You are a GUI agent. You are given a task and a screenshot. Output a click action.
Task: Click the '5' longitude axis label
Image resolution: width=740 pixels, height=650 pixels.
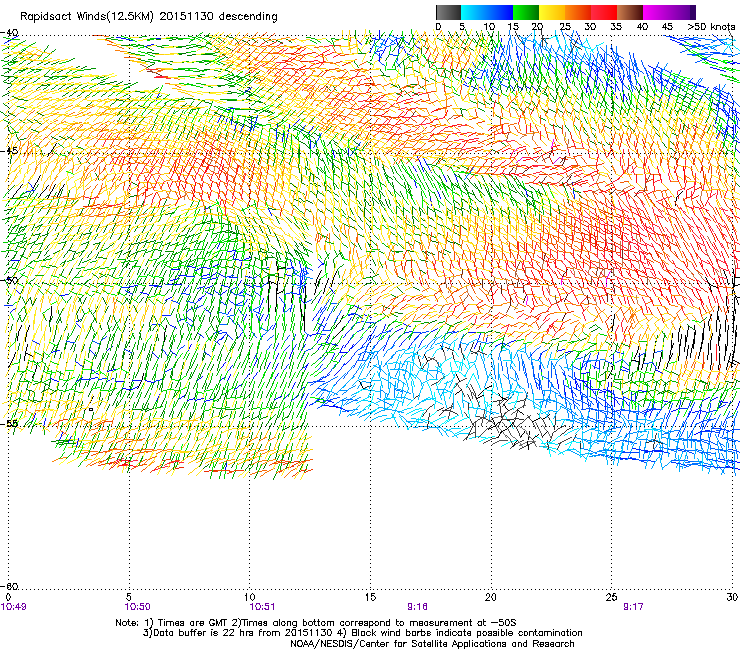coord(129,597)
